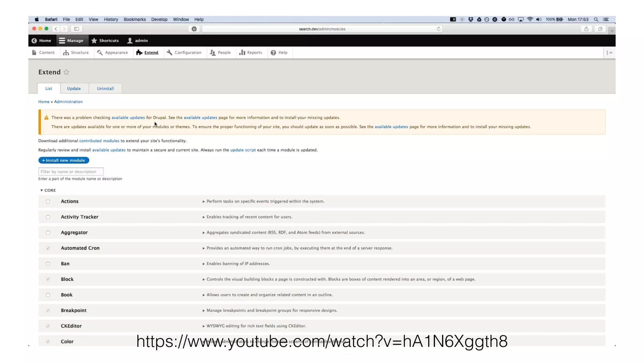
Task: Focus the module filter text field
Action: (71, 172)
